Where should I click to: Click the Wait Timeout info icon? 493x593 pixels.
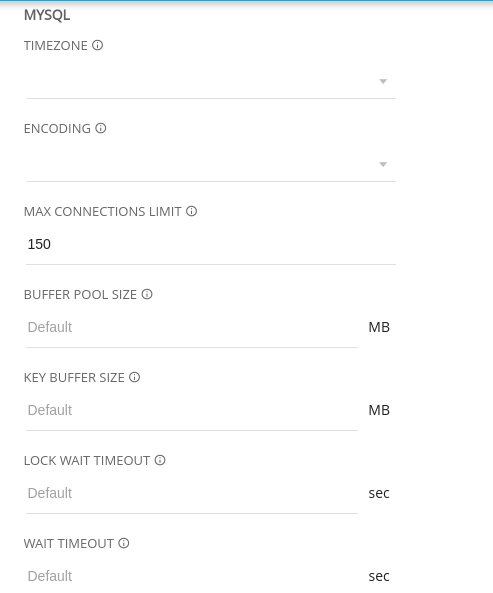[x=124, y=543]
